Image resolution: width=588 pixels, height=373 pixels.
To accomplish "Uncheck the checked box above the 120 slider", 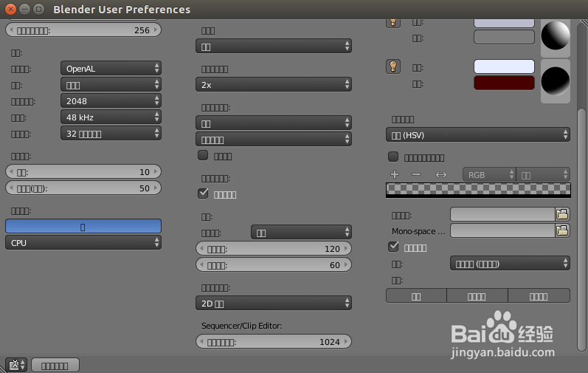I will coord(203,194).
